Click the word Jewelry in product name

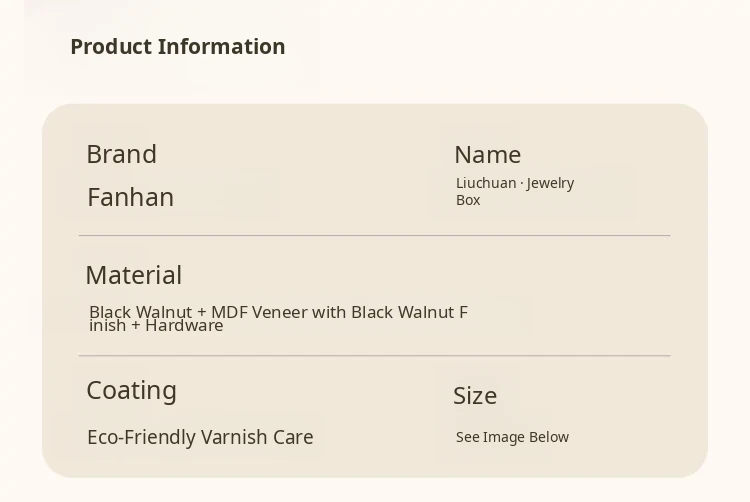550,183
